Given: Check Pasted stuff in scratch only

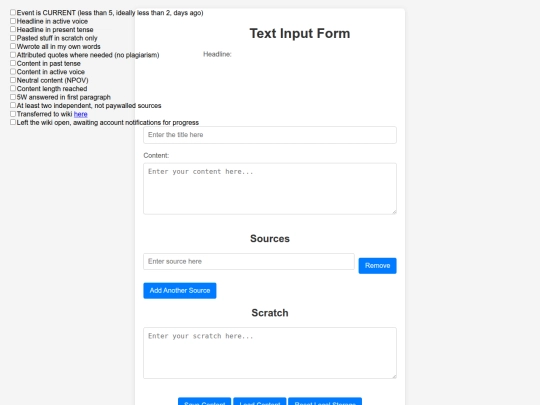Looking at the screenshot, I should pos(13,38).
